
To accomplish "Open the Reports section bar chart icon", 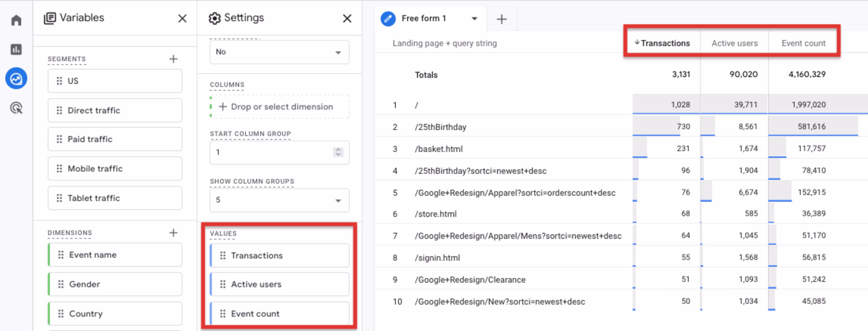I will point(16,49).
